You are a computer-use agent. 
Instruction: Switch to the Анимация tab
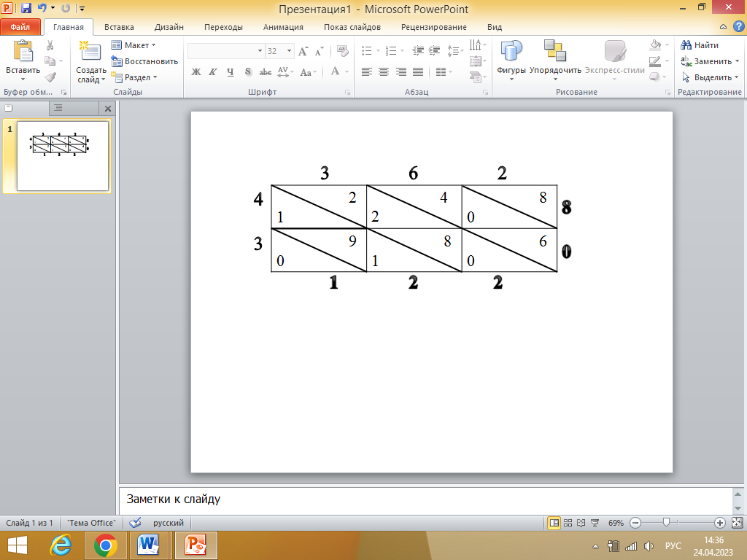click(283, 27)
